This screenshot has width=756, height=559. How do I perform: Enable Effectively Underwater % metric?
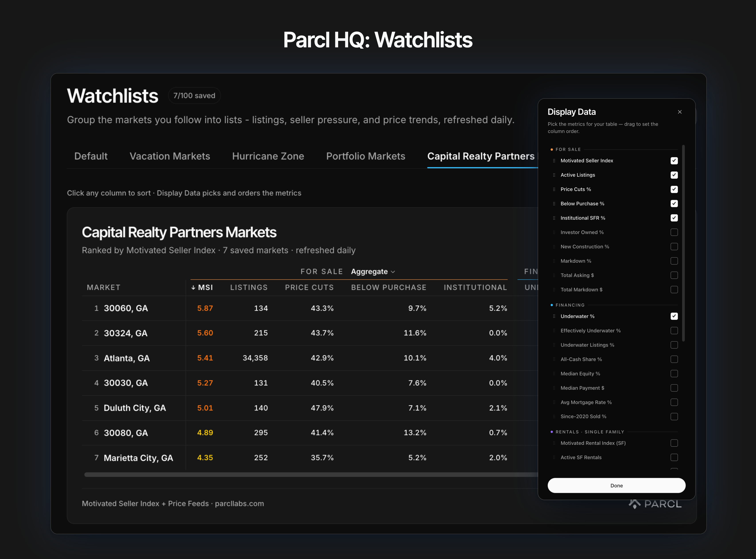tap(674, 331)
